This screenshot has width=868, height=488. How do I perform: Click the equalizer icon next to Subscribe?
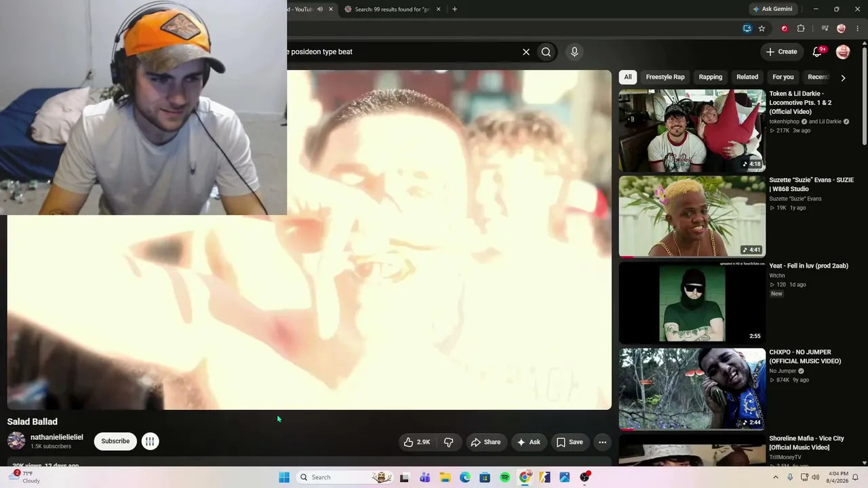(x=150, y=441)
